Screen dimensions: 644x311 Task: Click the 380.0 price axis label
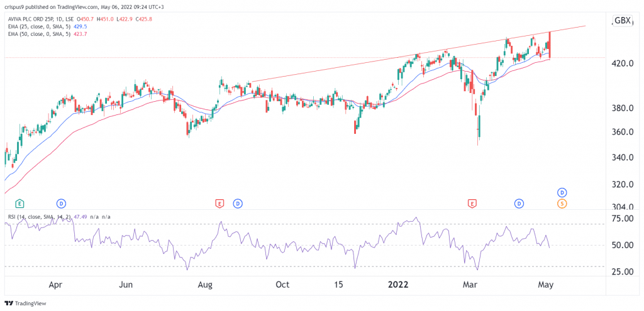click(x=623, y=108)
